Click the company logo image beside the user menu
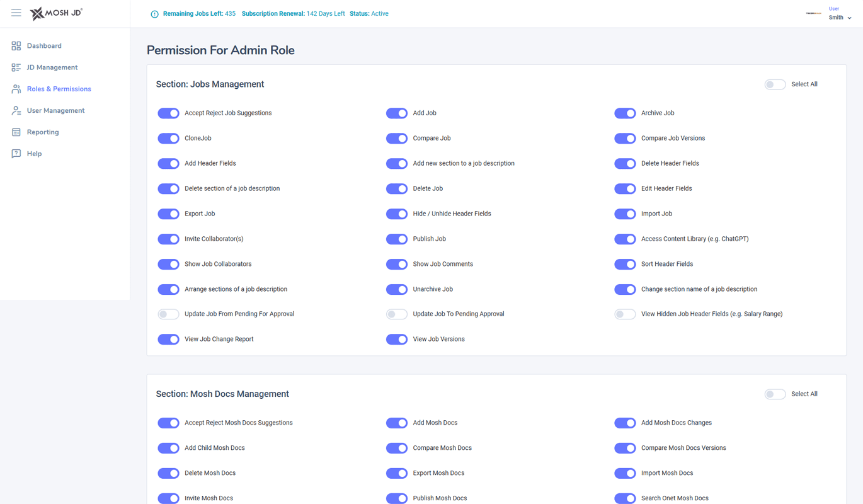863x504 pixels. [x=813, y=13]
